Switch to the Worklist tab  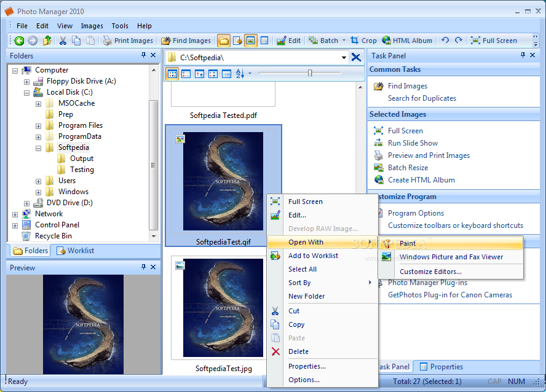pyautogui.click(x=75, y=251)
